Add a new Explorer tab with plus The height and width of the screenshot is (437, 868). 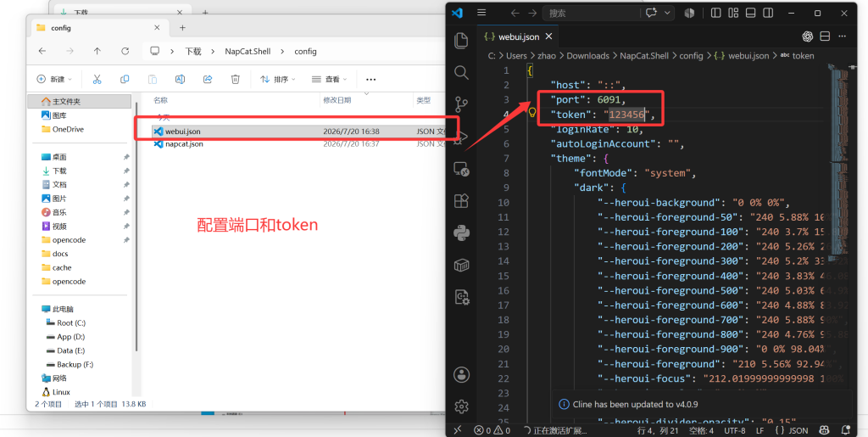[x=183, y=28]
